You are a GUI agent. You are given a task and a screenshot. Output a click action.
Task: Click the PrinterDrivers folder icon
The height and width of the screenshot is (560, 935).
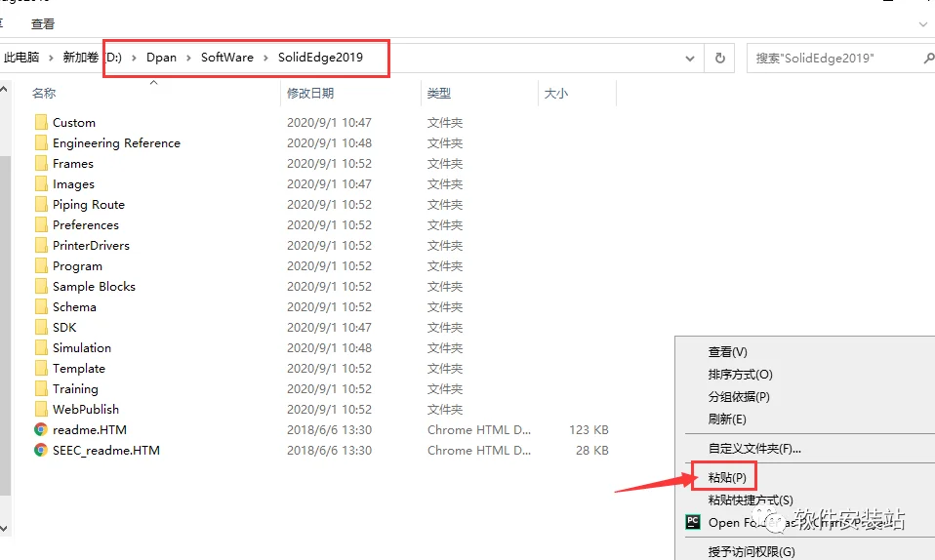click(41, 245)
